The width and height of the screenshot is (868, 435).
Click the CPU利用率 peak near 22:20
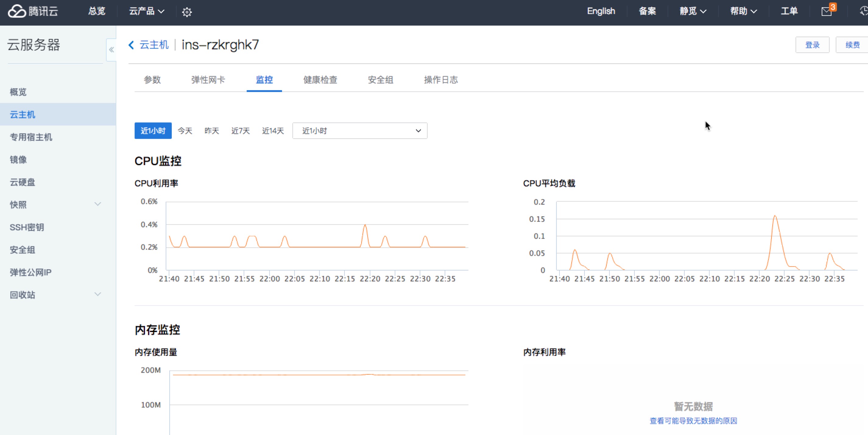click(x=365, y=225)
